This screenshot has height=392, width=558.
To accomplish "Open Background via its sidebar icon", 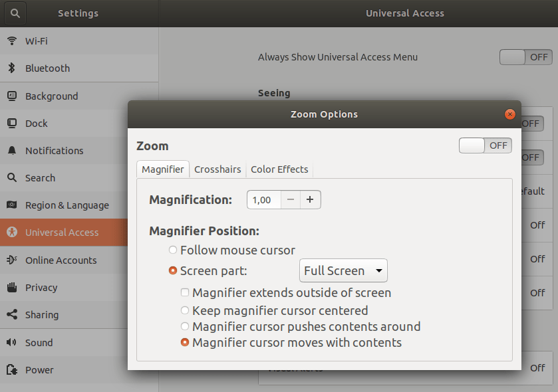I will (x=12, y=96).
